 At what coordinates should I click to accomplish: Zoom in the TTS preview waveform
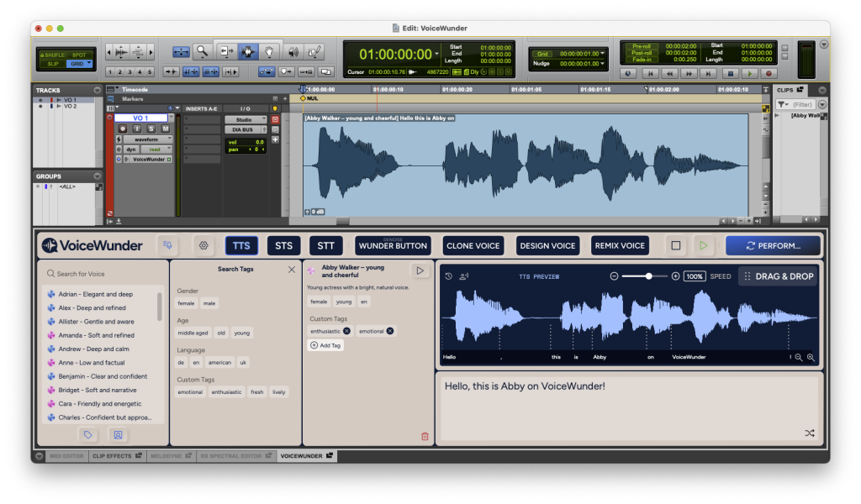811,358
